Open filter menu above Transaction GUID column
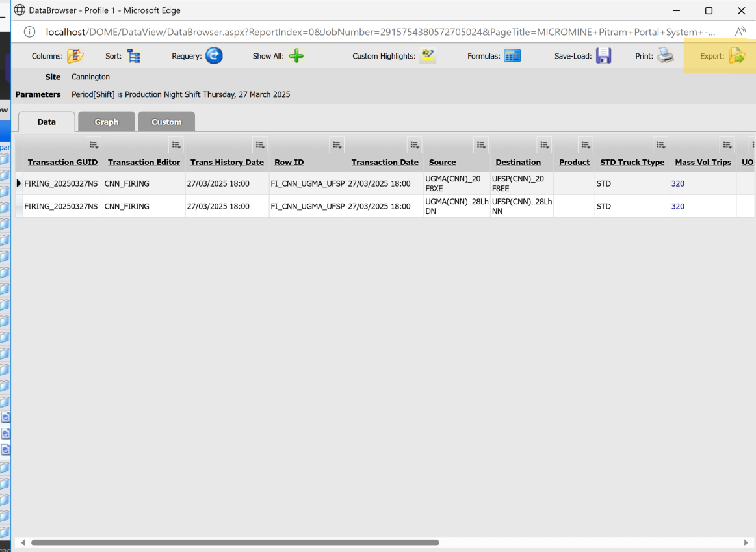Viewport: 756px width, 552px height. pyautogui.click(x=94, y=145)
